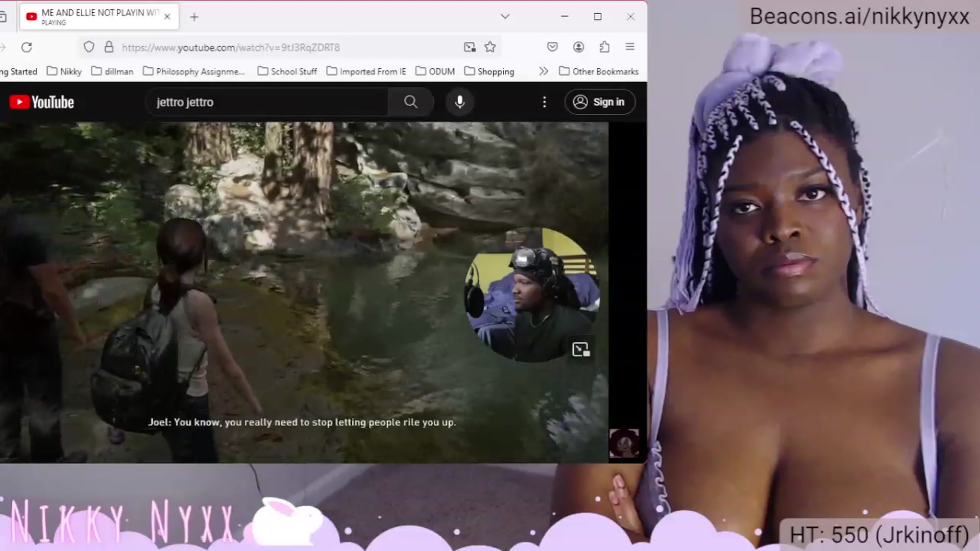
Task: Open the tracking protection shield icon
Action: (x=89, y=47)
